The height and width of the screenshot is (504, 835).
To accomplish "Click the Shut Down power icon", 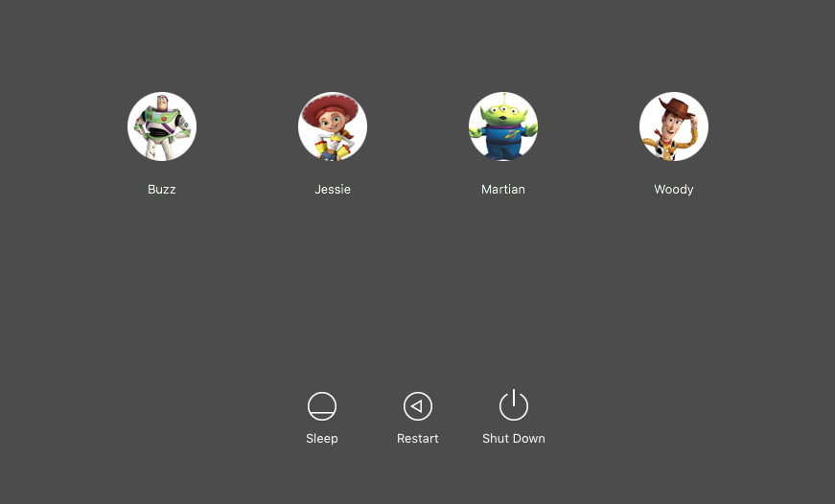I will 513,405.
